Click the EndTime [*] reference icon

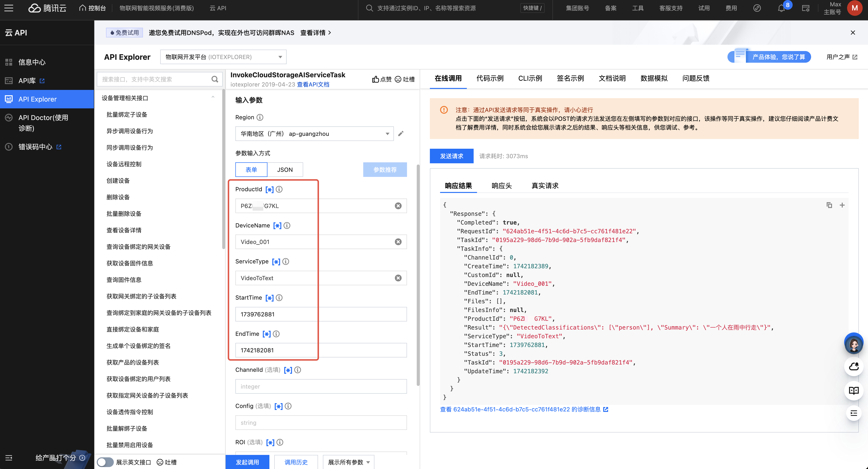click(x=266, y=334)
